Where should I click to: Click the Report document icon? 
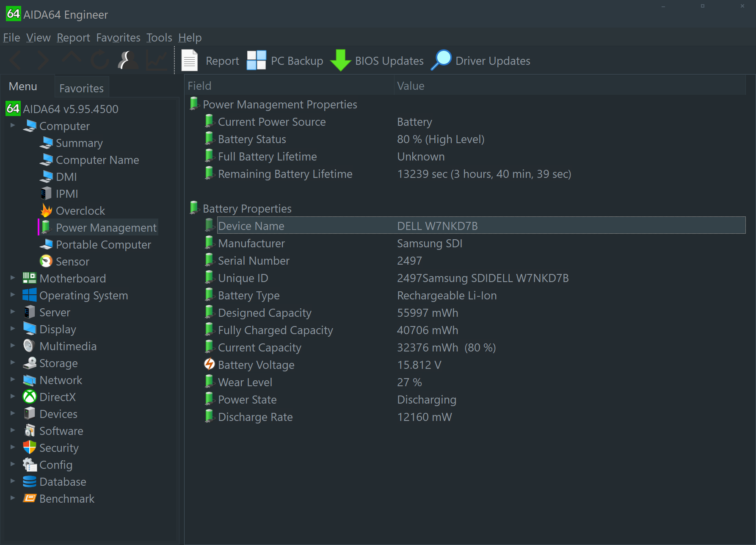190,60
